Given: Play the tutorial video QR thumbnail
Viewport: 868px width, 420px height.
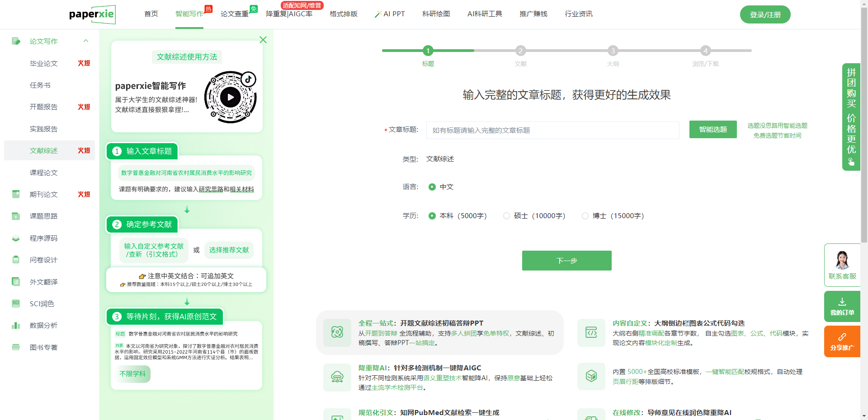Looking at the screenshot, I should coord(231,97).
